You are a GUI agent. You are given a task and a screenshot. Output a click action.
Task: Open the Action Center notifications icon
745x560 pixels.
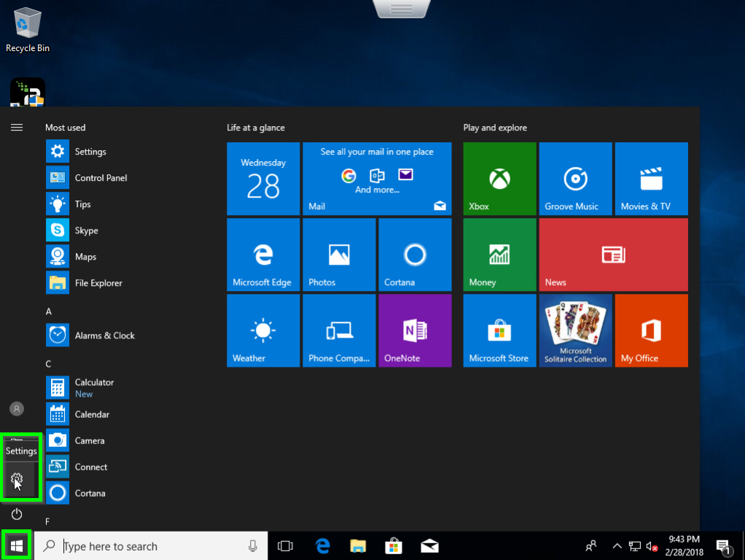[724, 547]
